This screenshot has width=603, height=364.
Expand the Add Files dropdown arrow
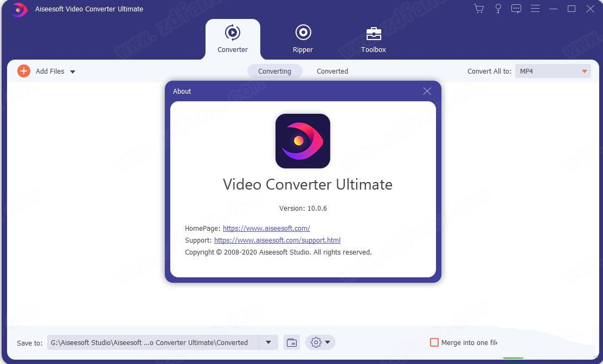point(73,71)
